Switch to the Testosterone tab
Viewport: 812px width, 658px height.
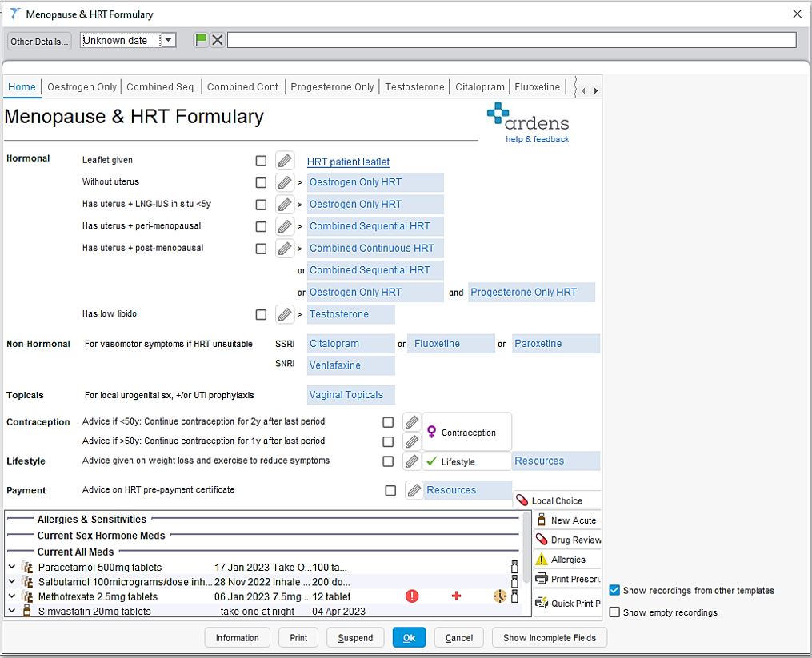pyautogui.click(x=414, y=87)
